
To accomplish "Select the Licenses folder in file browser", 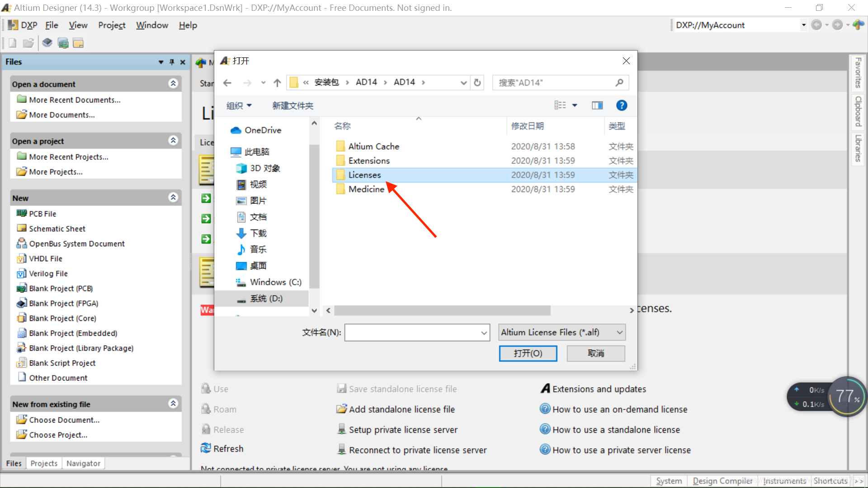I will [x=365, y=174].
